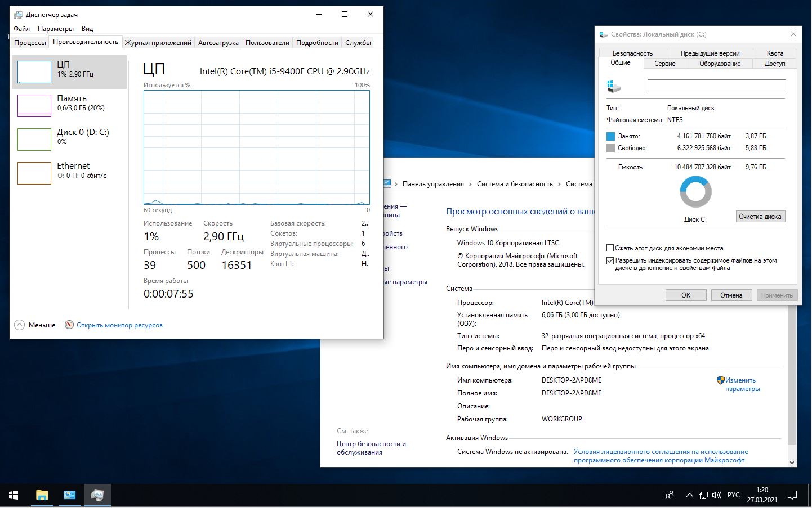
Task: Open the Безопасность tab in disk properties
Action: (632, 53)
